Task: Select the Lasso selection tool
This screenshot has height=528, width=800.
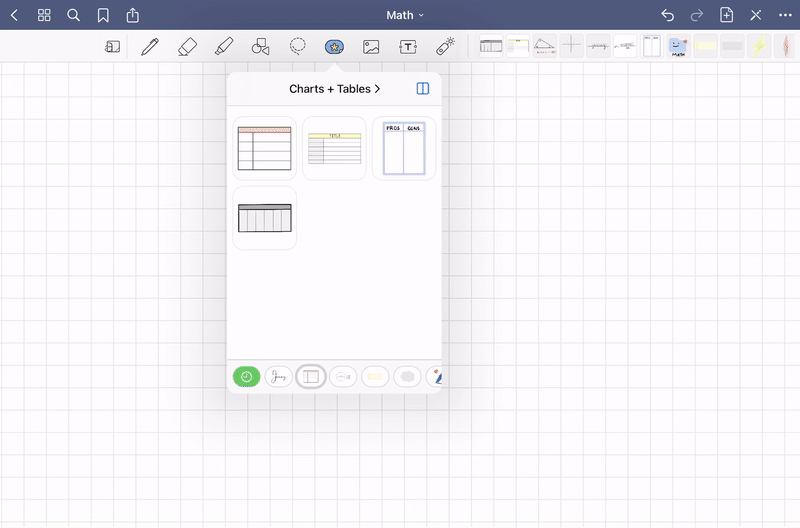Action: tap(297, 46)
